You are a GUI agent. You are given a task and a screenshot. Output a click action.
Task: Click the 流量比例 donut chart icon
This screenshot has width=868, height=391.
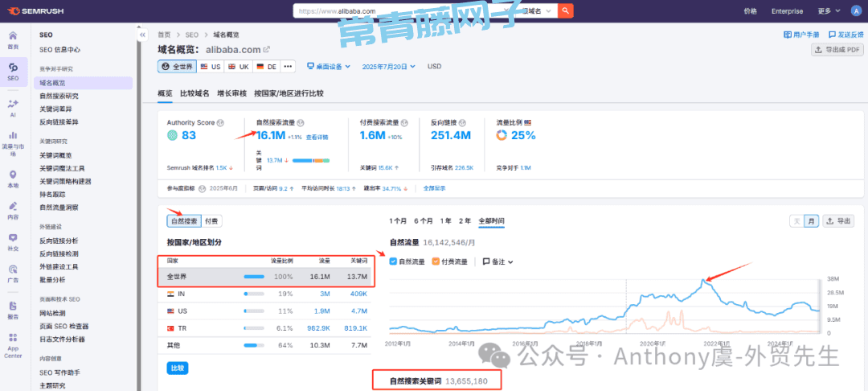pyautogui.click(x=501, y=135)
